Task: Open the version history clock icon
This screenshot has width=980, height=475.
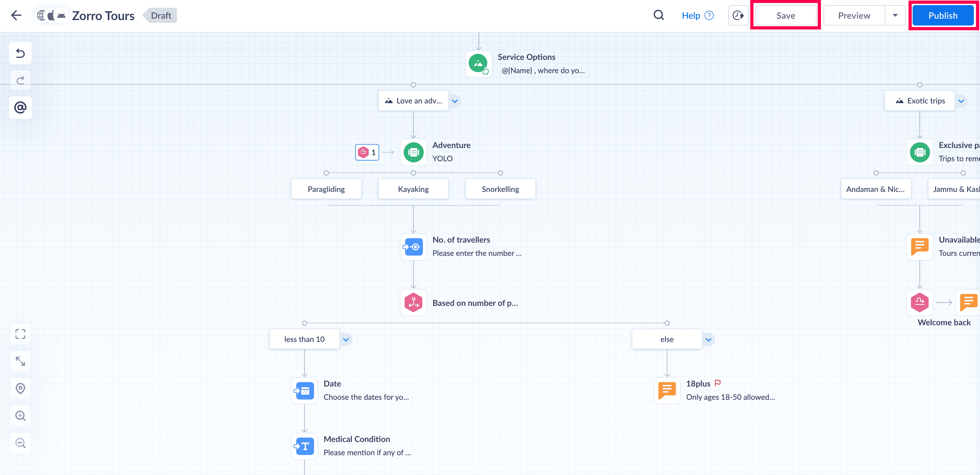Action: [738, 16]
